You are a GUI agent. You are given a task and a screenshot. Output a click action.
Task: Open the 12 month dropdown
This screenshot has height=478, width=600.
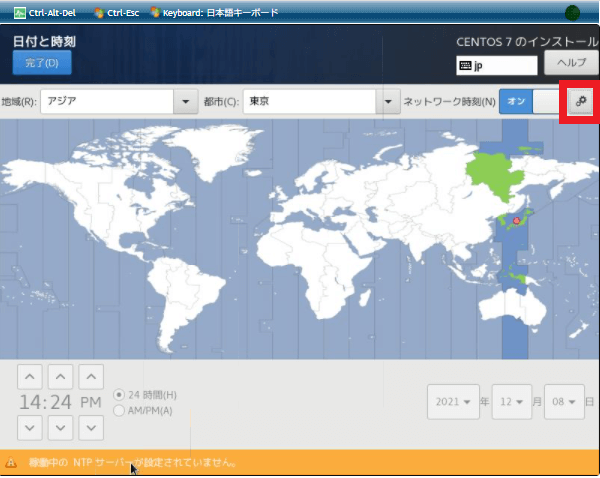point(512,402)
